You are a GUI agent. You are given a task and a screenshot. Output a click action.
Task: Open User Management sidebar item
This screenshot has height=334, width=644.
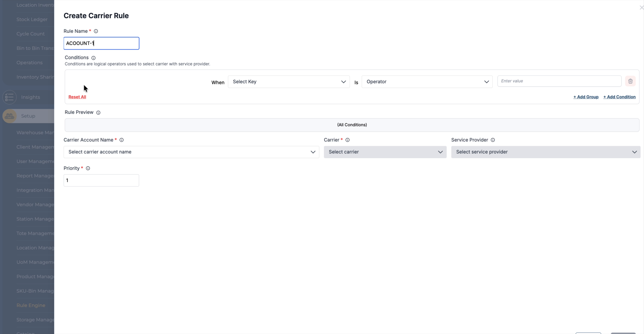click(x=35, y=161)
